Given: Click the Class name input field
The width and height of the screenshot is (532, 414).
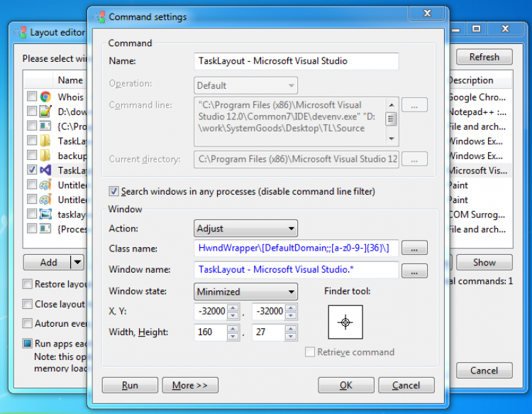Looking at the screenshot, I should (297, 248).
